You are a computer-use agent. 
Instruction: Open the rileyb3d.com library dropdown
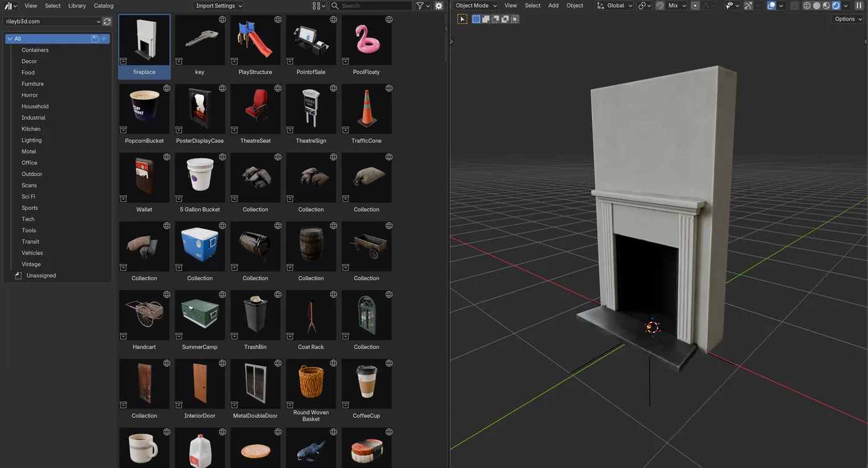52,21
